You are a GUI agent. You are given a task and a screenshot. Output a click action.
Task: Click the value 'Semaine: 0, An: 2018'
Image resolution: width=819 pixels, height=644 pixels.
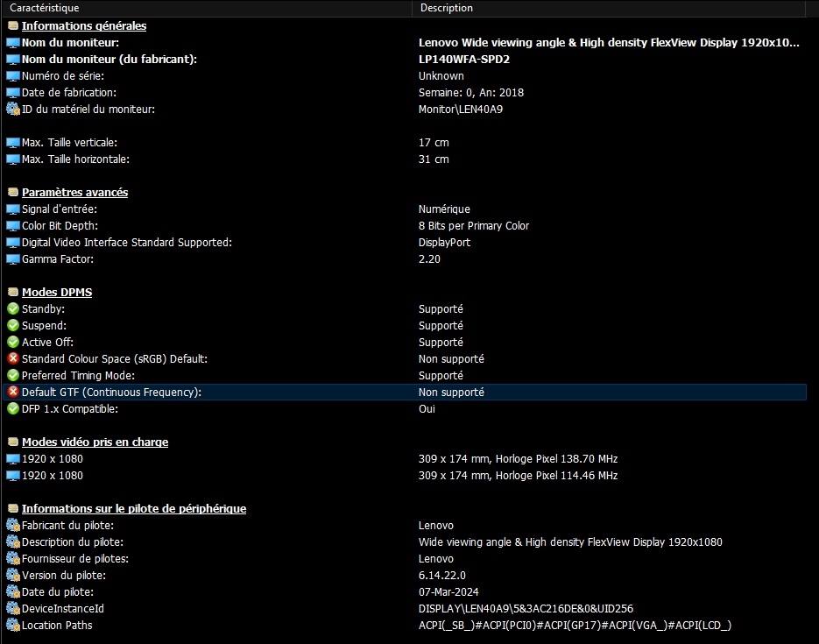(x=471, y=93)
